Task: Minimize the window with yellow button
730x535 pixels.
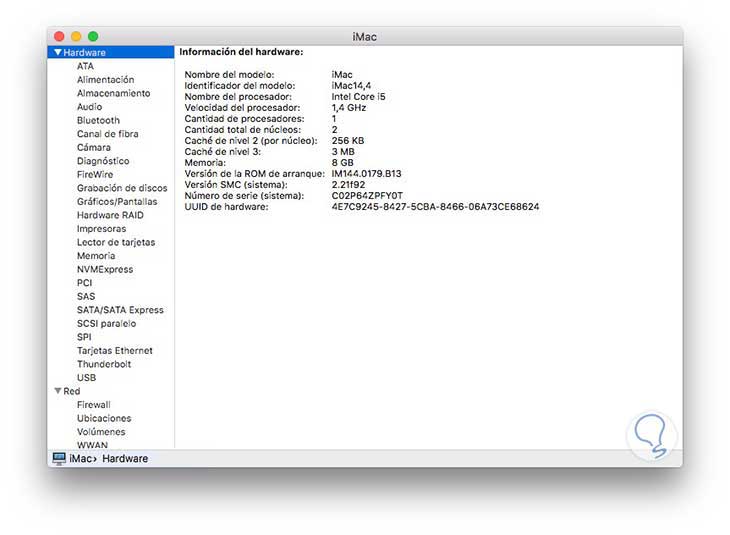Action: point(76,36)
